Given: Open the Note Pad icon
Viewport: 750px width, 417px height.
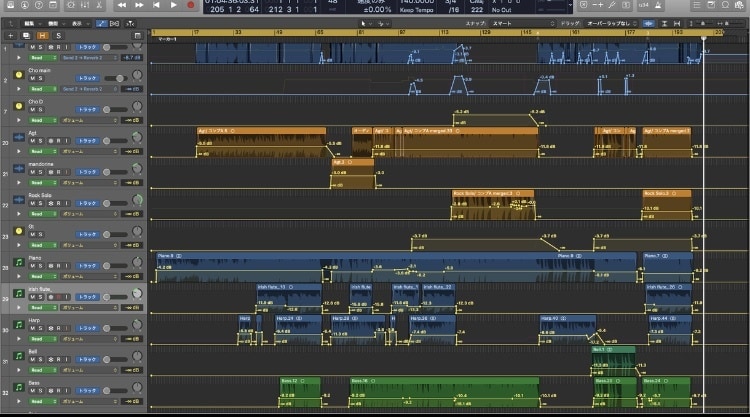Looking at the screenshot, I should coord(711,5).
